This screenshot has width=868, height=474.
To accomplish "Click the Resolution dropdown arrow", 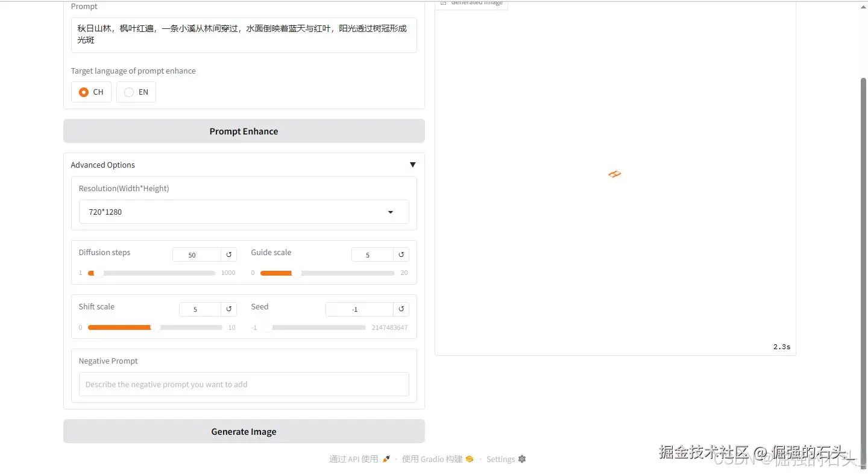I will coord(391,212).
